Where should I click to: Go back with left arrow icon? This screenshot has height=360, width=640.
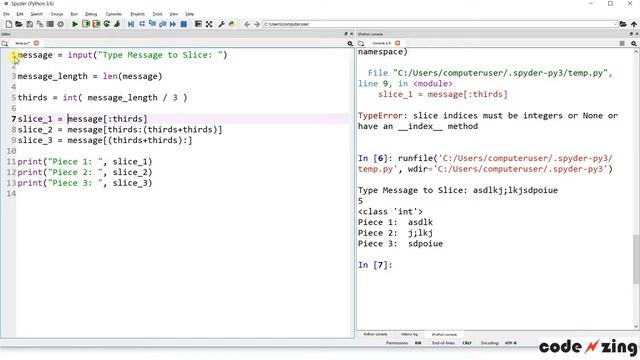click(247, 24)
